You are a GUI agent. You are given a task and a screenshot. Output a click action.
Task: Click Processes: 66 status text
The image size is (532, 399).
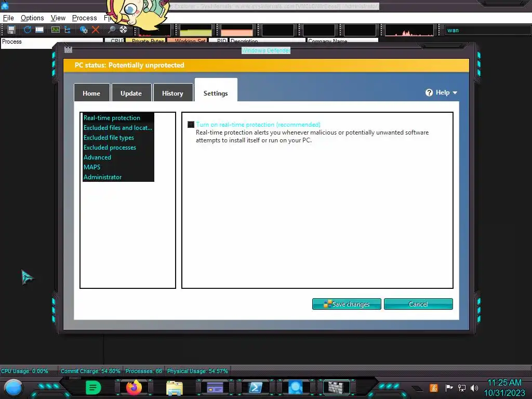(144, 371)
